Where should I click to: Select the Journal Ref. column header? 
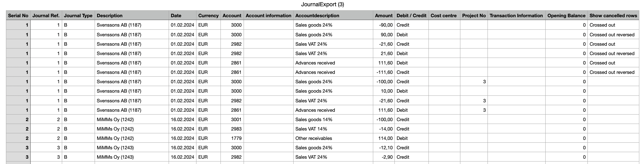point(46,15)
